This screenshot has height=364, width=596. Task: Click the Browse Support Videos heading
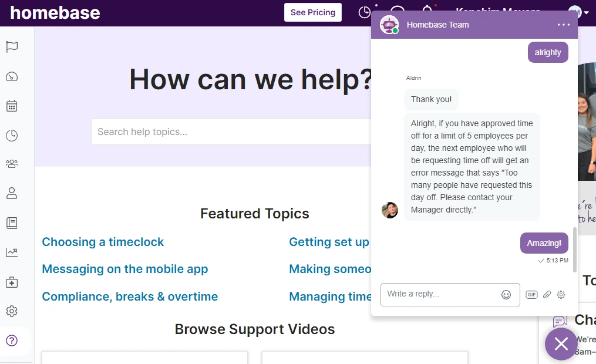[255, 329]
